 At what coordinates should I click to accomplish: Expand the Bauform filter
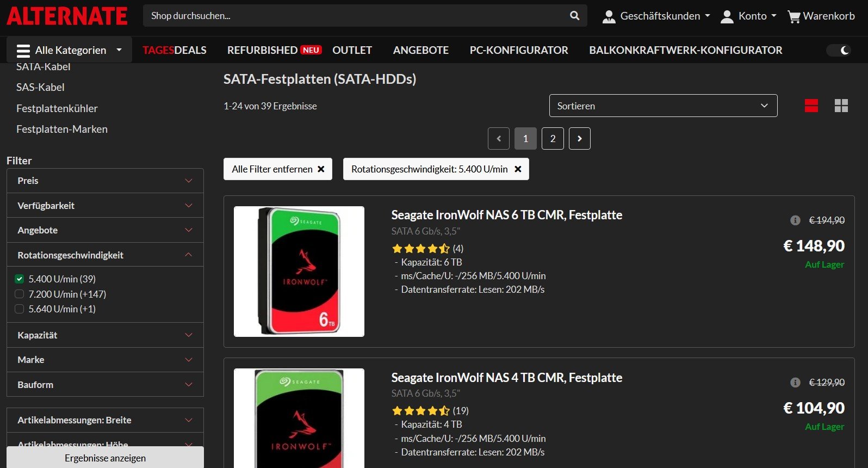pos(105,385)
